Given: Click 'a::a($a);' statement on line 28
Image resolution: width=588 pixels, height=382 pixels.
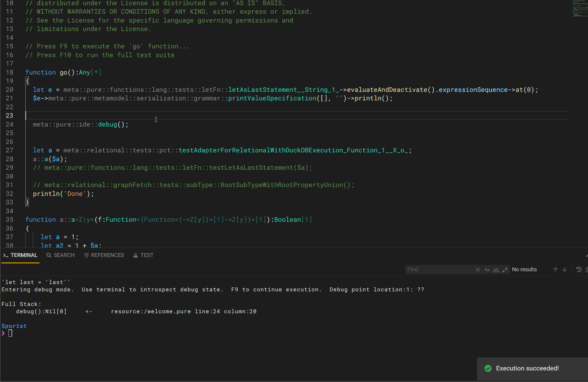Looking at the screenshot, I should coord(50,159).
